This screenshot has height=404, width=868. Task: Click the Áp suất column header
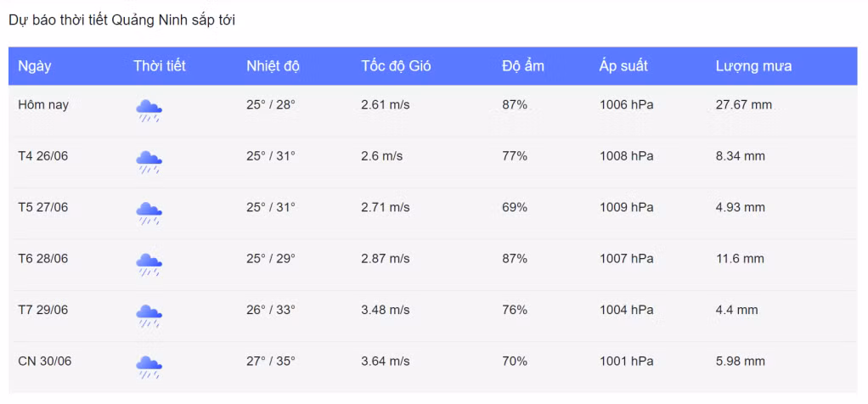[x=623, y=66]
